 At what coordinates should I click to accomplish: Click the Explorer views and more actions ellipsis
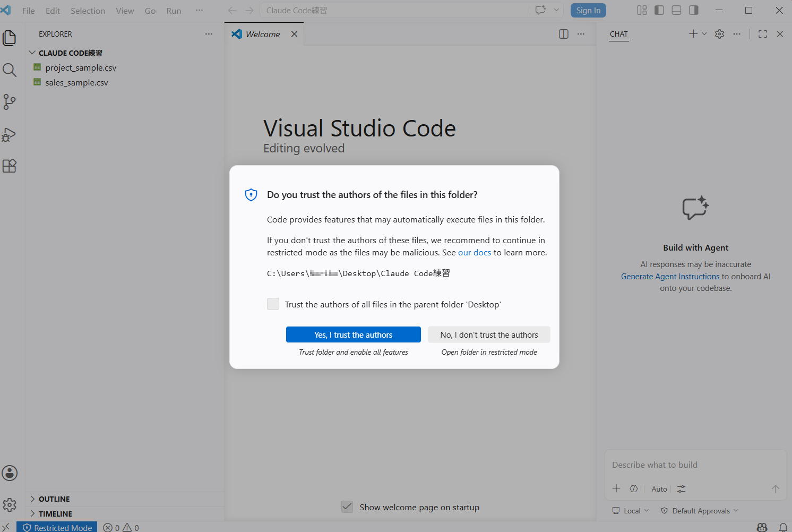tap(209, 34)
